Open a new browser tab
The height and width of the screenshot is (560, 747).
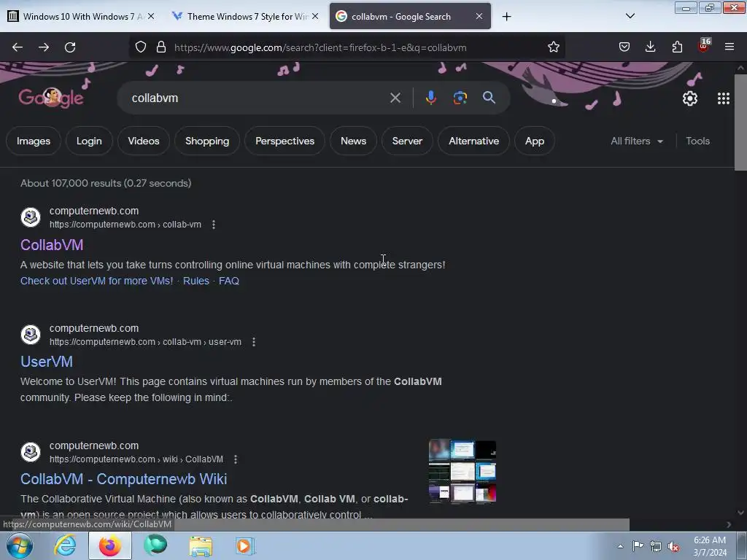[x=506, y=17]
